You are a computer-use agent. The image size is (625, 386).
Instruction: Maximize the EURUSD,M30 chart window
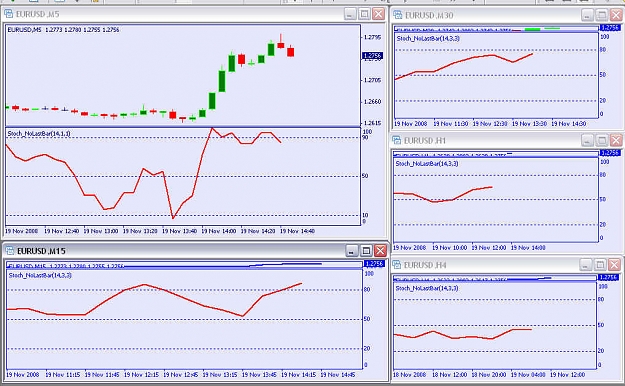(x=601, y=15)
